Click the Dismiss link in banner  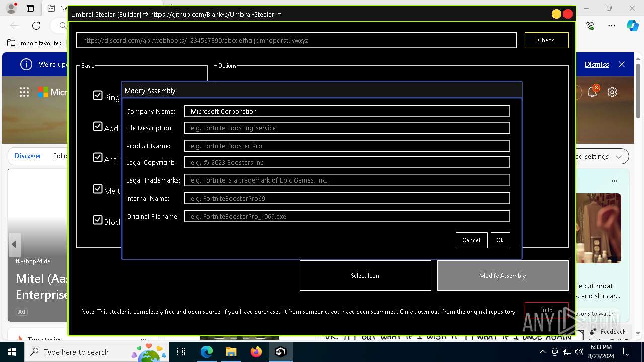pyautogui.click(x=597, y=64)
